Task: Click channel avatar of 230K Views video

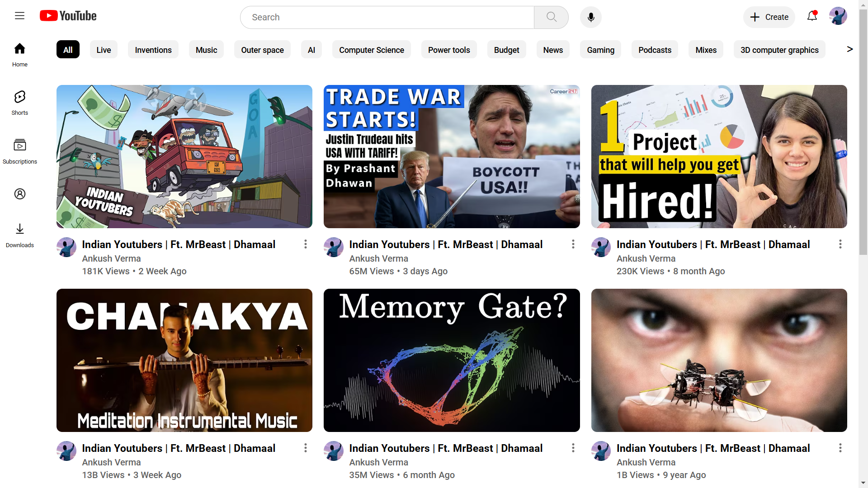Action: (x=601, y=247)
